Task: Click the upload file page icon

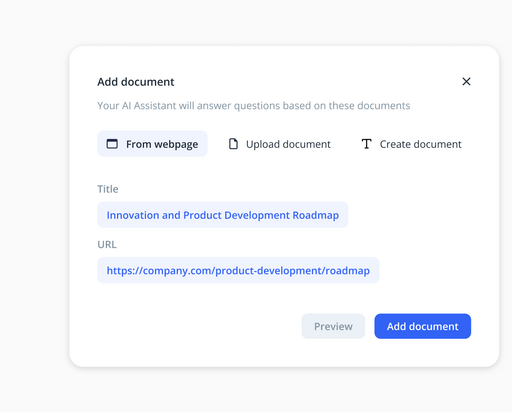Action: pos(233,144)
